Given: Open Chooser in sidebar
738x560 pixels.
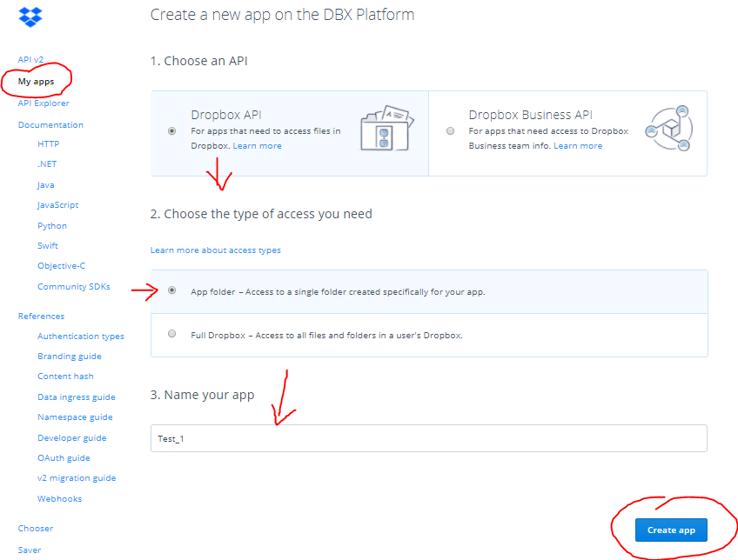Looking at the screenshot, I should tap(36, 529).
